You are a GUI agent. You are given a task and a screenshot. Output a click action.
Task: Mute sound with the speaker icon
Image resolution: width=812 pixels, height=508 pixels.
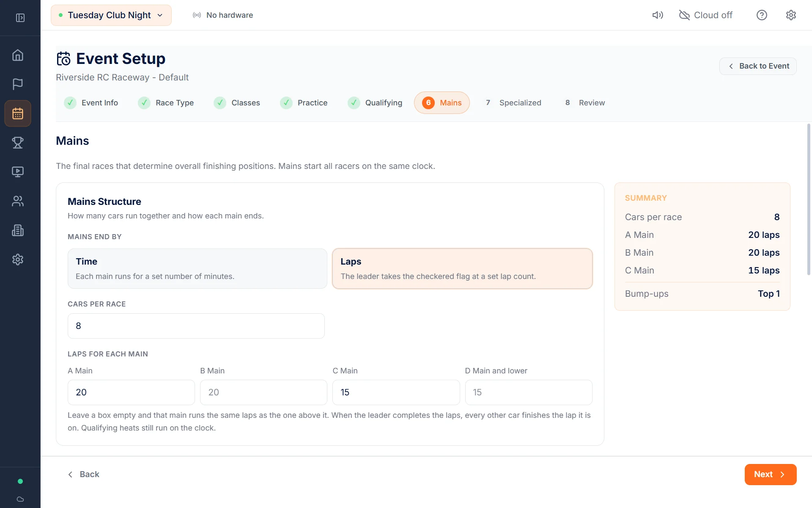(x=658, y=15)
